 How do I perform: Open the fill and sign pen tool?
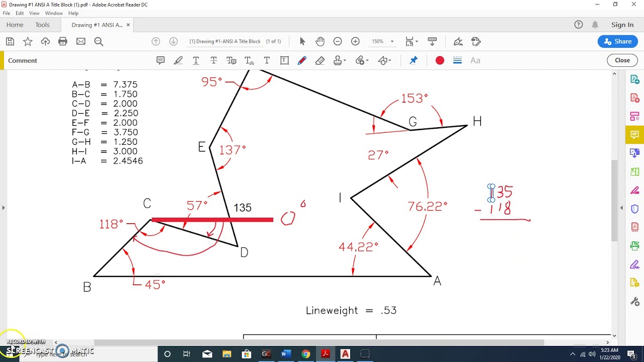458,41
